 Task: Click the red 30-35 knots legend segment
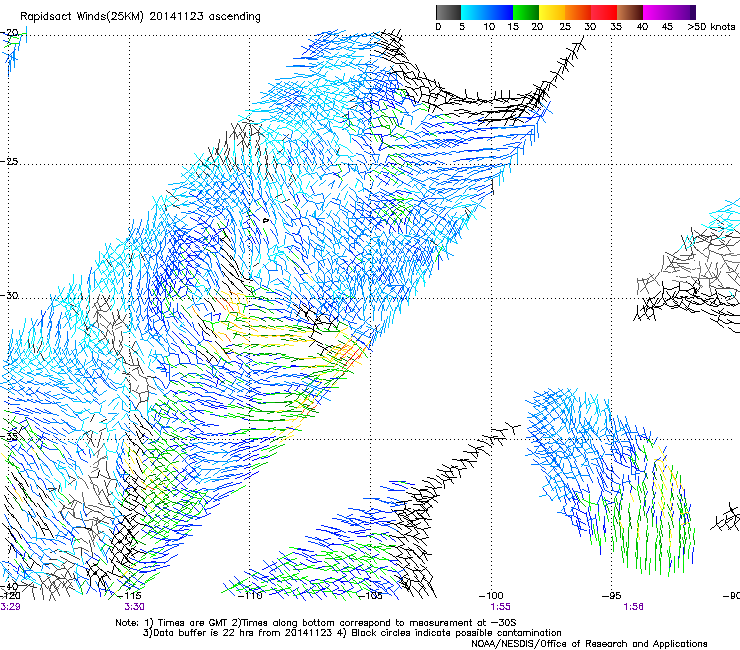[604, 12]
